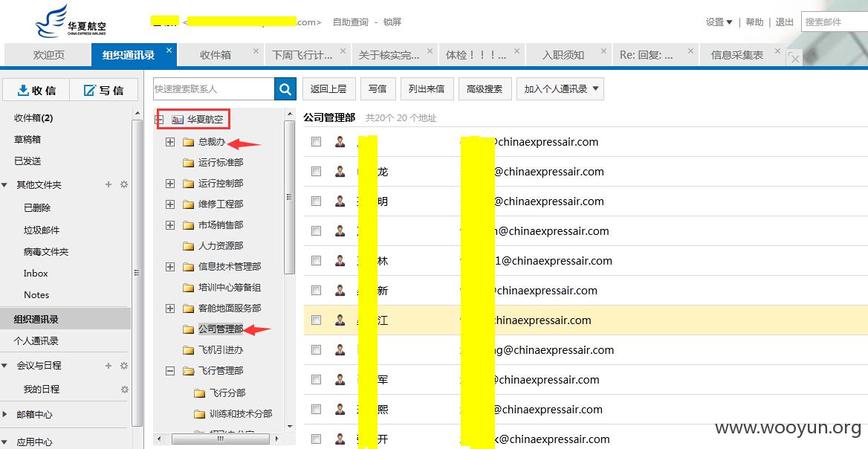Expand the 市场销售部 tree node
This screenshot has width=868, height=449.
170,225
